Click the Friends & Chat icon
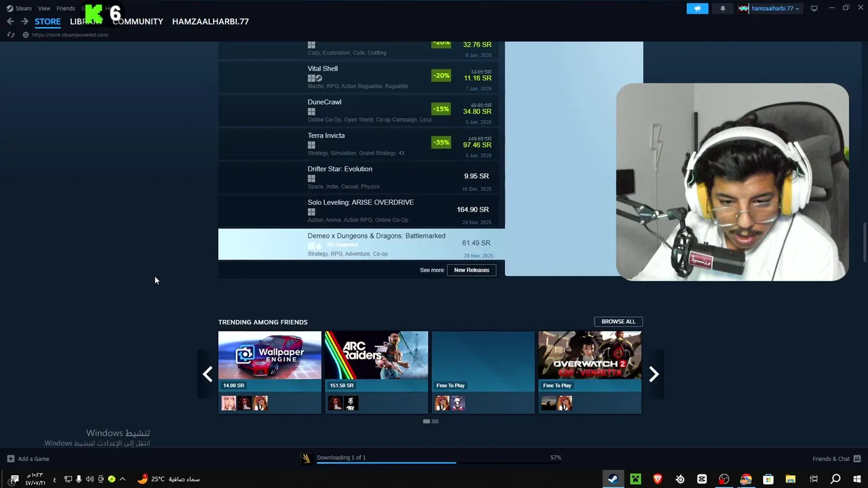The image size is (868, 488). pyautogui.click(x=857, y=459)
